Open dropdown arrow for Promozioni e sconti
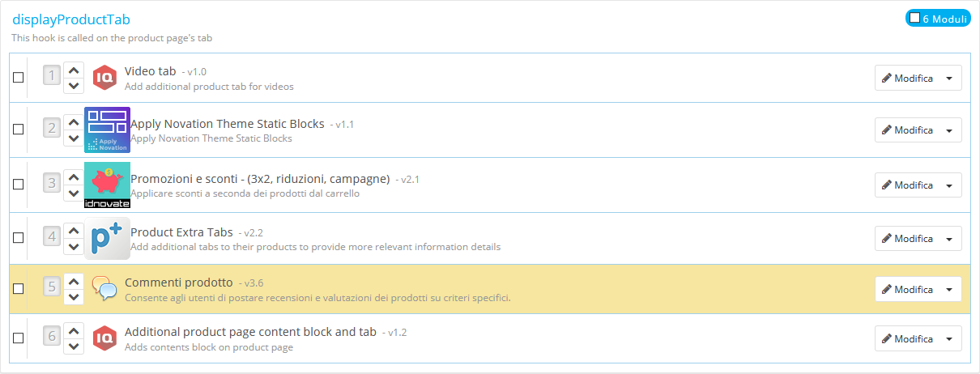This screenshot has width=980, height=374. pyautogui.click(x=949, y=185)
